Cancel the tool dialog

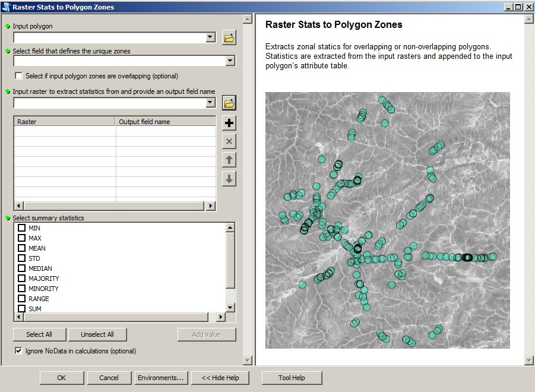[x=109, y=378]
